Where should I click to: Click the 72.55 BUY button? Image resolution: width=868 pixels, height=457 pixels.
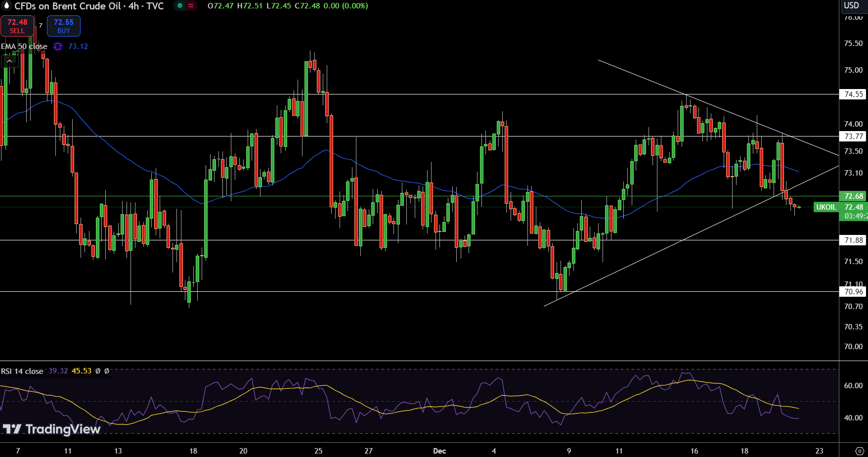coord(64,26)
